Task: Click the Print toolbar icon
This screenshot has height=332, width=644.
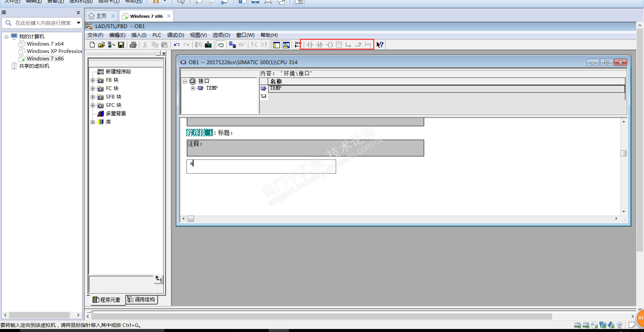Action: (133, 45)
